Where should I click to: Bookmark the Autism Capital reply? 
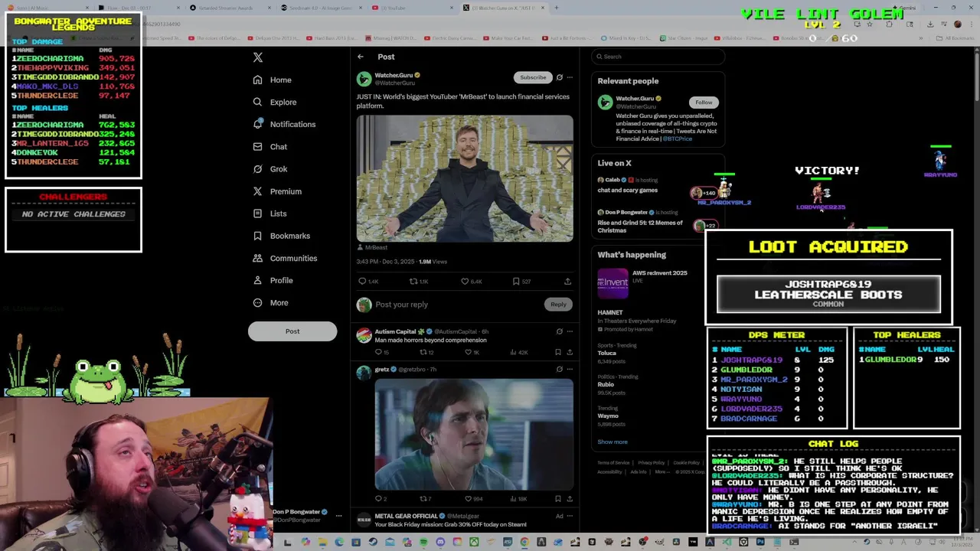pyautogui.click(x=558, y=352)
